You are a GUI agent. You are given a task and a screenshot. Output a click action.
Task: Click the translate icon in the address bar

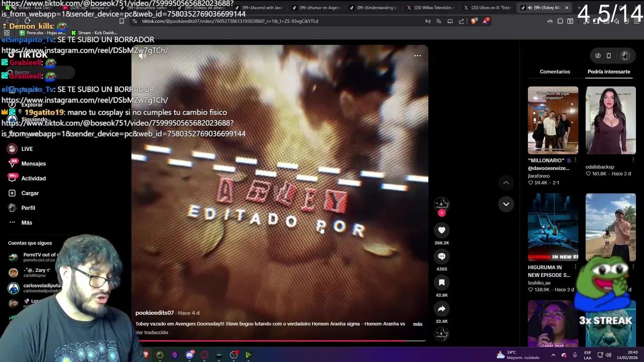(439, 21)
